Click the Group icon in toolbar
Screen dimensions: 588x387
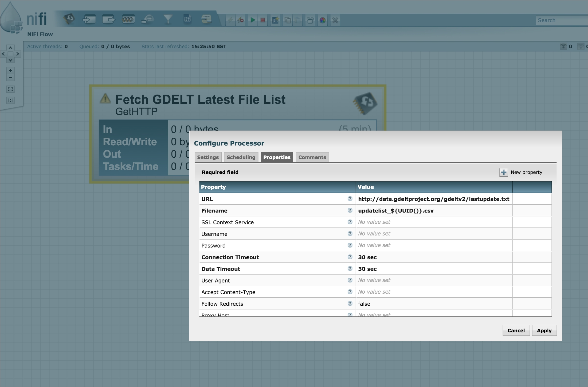[x=310, y=20]
